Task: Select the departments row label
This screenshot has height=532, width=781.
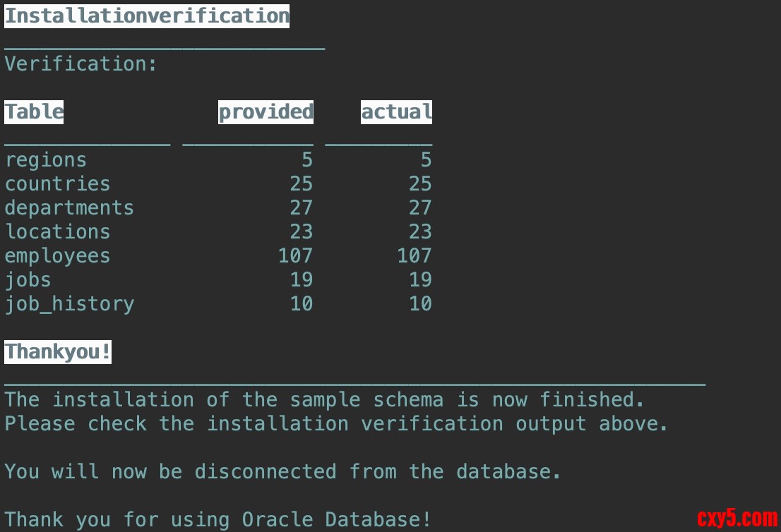Action: [69, 208]
